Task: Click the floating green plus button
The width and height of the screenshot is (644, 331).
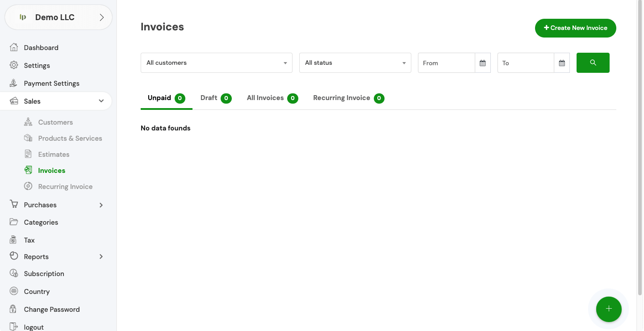Action: point(608,309)
